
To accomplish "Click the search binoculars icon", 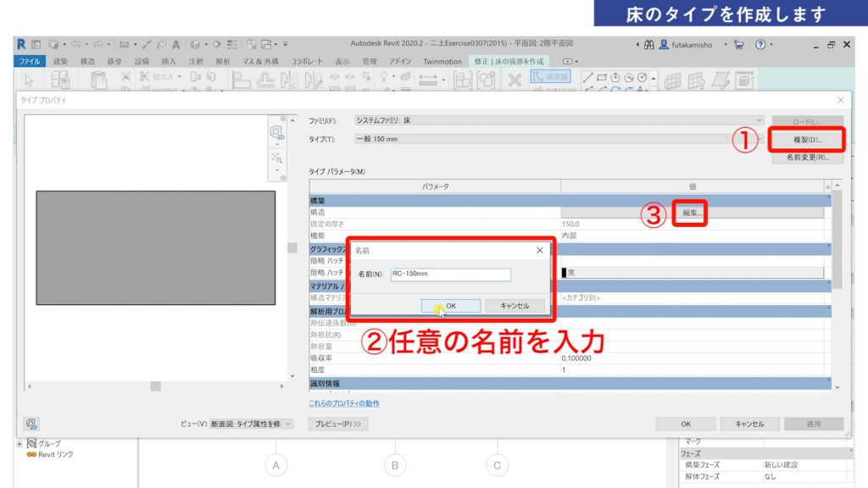I will click(648, 44).
